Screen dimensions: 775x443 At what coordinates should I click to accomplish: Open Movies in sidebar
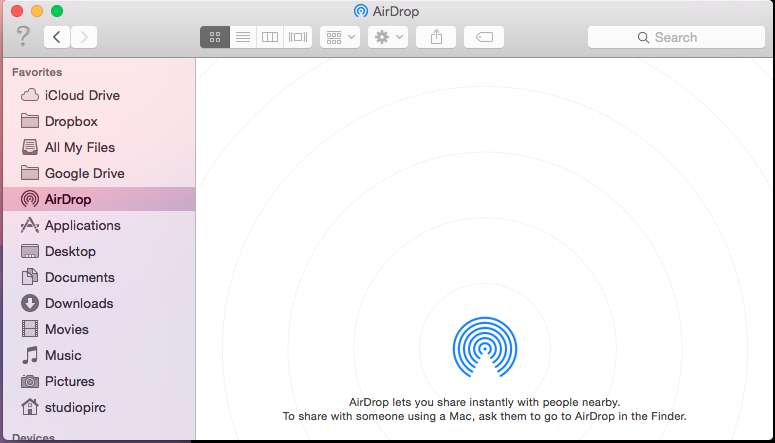(67, 330)
